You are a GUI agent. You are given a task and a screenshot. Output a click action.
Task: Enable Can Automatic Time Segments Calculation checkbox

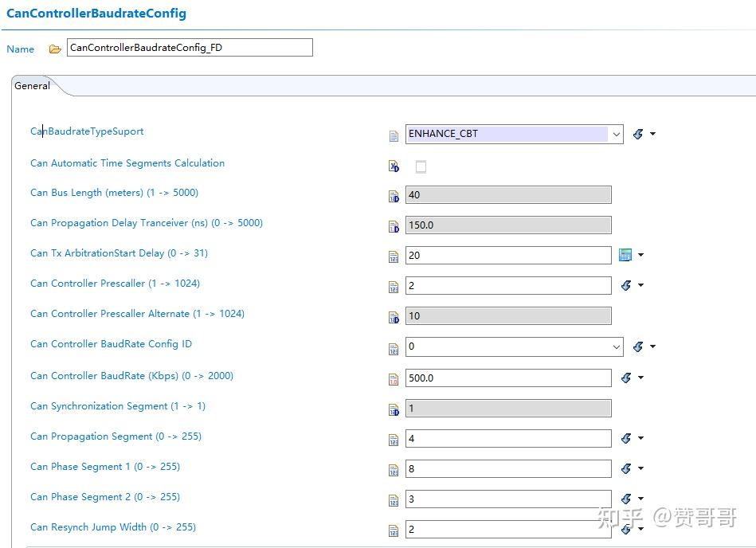click(421, 166)
